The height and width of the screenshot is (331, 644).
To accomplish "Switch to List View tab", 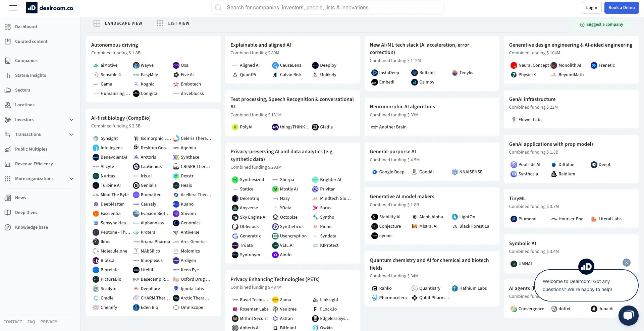I will coord(173,23).
